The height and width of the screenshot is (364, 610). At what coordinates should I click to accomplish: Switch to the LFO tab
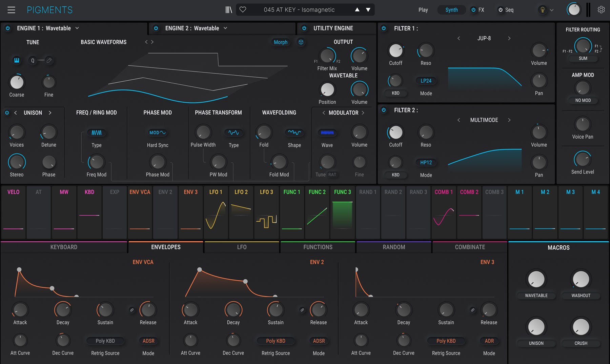242,247
